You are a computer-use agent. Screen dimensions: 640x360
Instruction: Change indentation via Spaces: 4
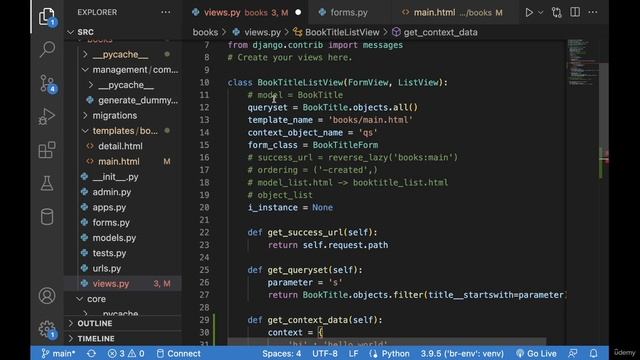coord(282,353)
